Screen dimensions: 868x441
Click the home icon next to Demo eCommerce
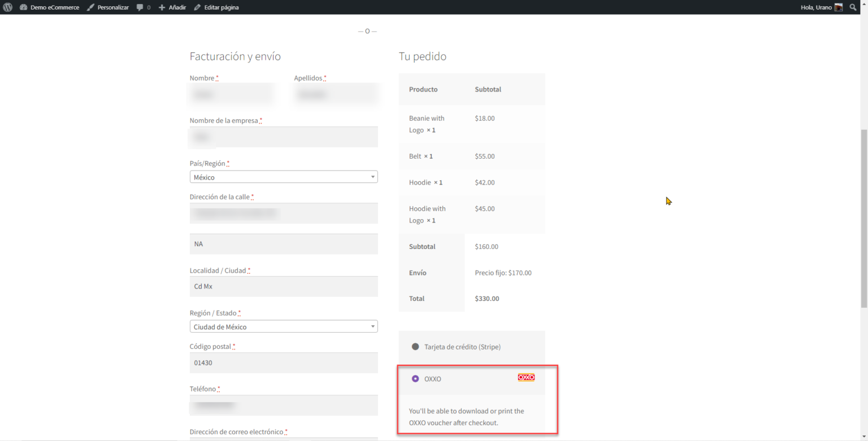[23, 7]
